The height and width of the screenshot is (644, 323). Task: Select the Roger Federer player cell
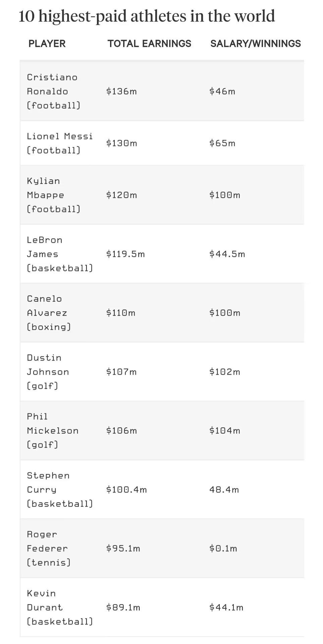click(x=48, y=548)
